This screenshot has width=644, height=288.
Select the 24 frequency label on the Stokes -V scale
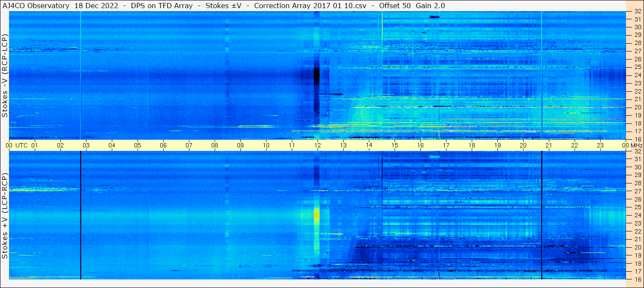pos(637,75)
